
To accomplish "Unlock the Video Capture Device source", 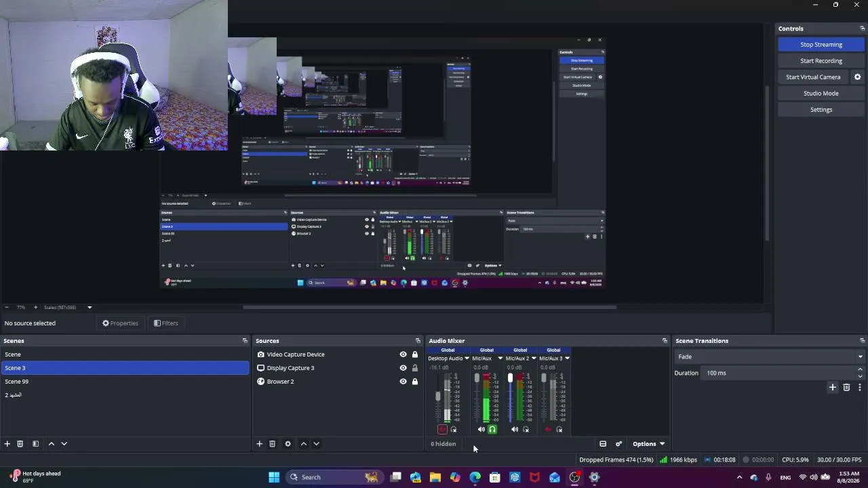I will 415,354.
